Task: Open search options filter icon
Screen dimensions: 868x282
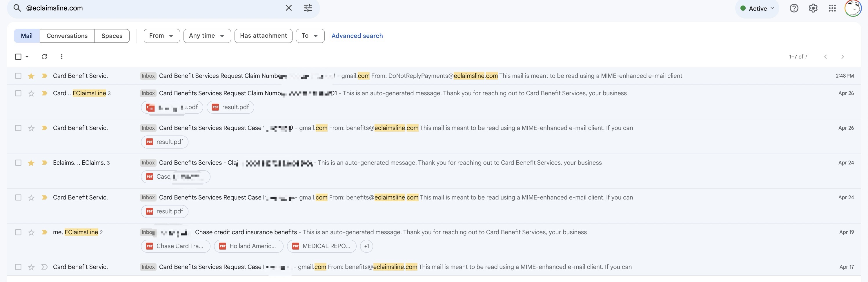Action: point(308,8)
